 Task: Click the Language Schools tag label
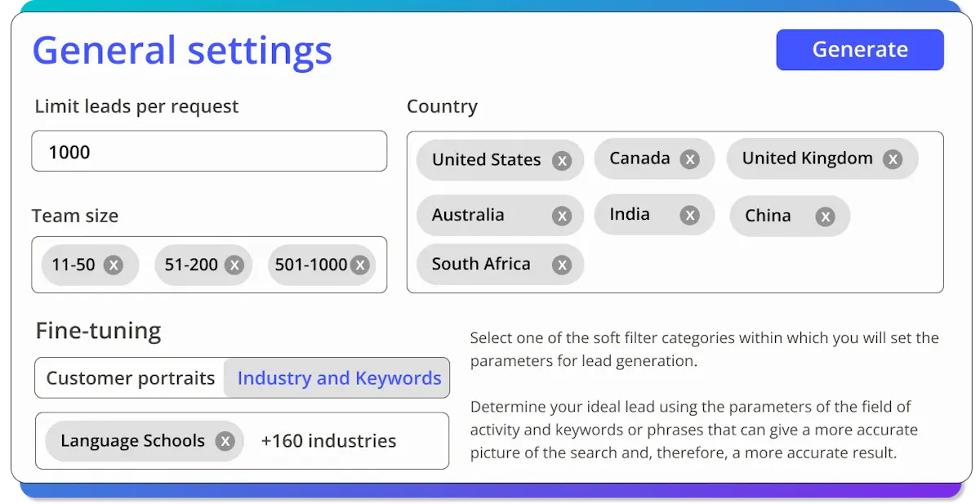click(x=132, y=441)
